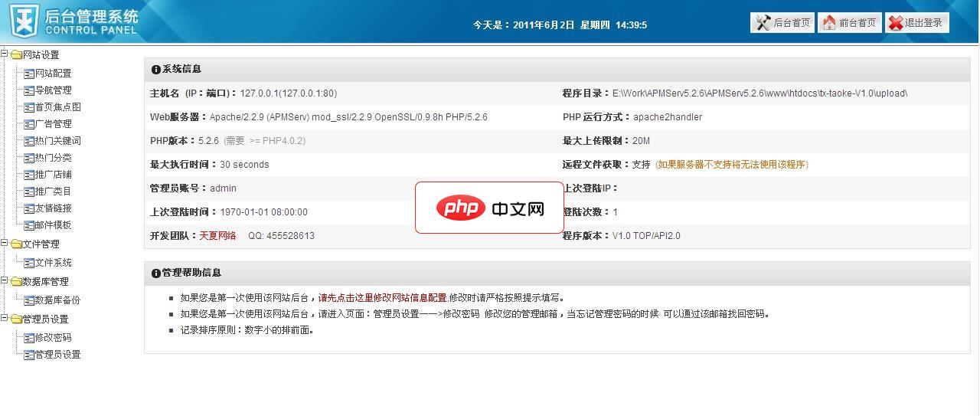
Task: Click the QQ: 455528613 text
Action: pyautogui.click(x=281, y=236)
